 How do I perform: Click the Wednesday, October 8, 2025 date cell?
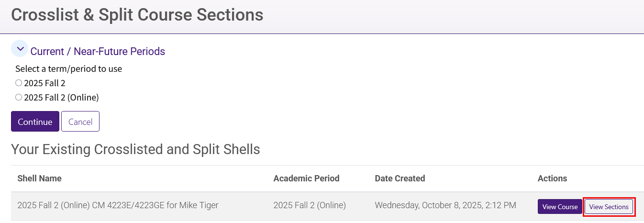(x=445, y=205)
